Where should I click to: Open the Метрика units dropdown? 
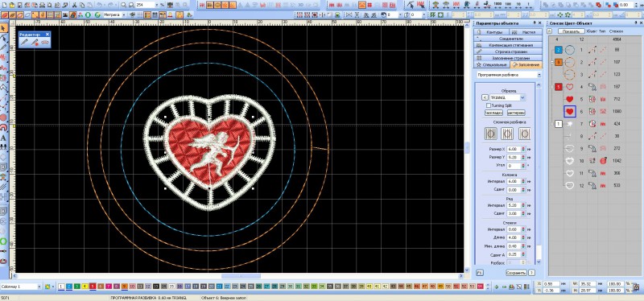click(115, 14)
